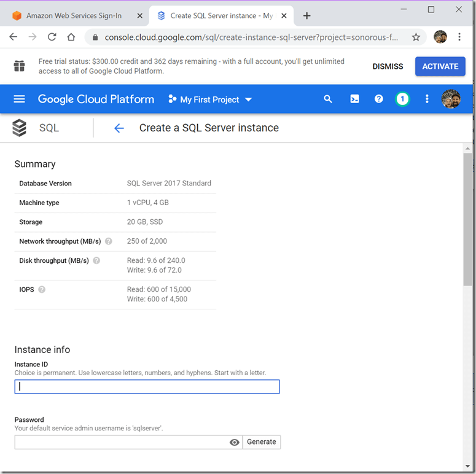Open the three-dot settings menu in header
This screenshot has width=476, height=474.
pos(427,99)
